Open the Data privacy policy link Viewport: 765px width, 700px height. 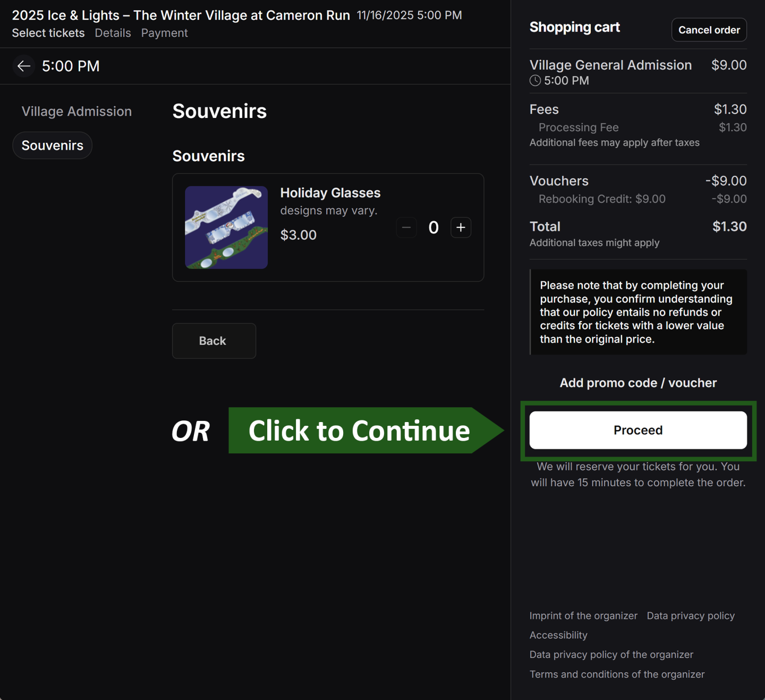pos(691,615)
